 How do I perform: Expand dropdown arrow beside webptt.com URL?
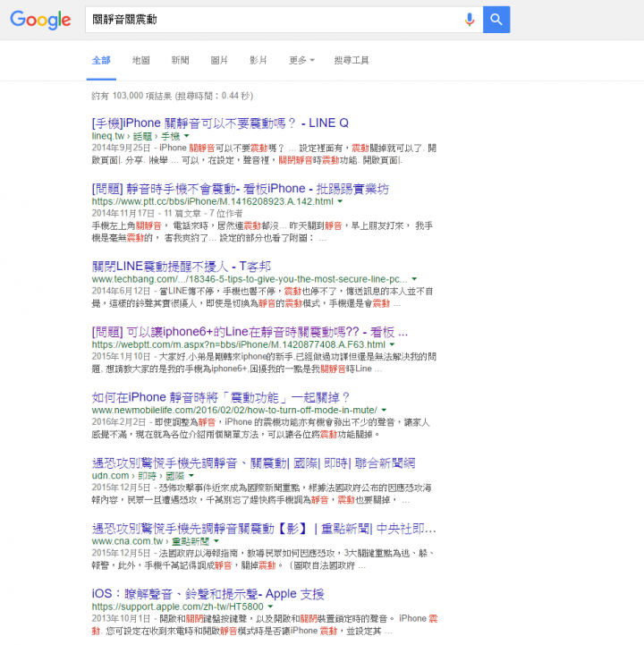392,344
